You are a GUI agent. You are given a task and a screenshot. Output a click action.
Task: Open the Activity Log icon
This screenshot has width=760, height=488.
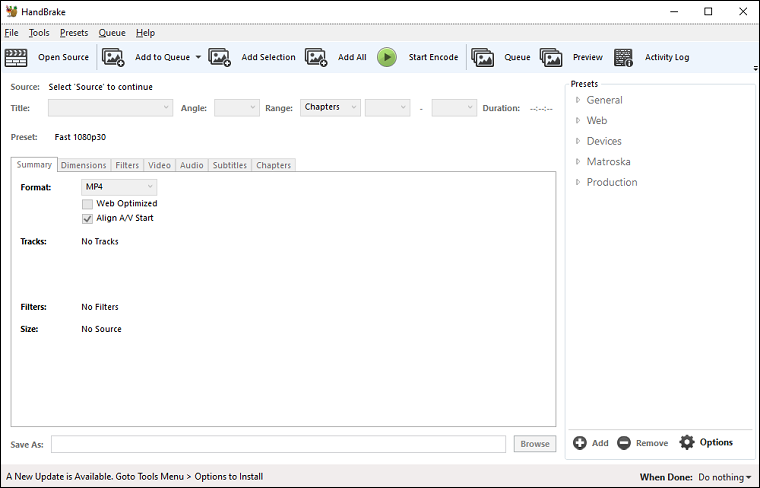[x=623, y=57]
